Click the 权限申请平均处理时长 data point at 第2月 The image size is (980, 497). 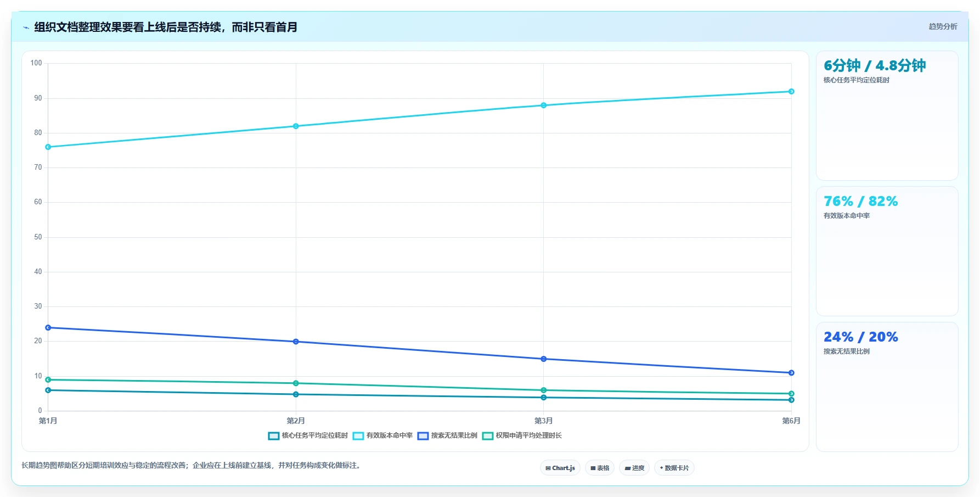296,383
